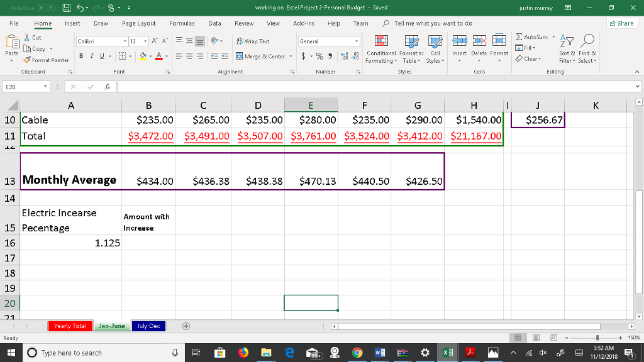Click the Clear button
Image resolution: width=644 pixels, height=362 pixels.
click(x=528, y=58)
